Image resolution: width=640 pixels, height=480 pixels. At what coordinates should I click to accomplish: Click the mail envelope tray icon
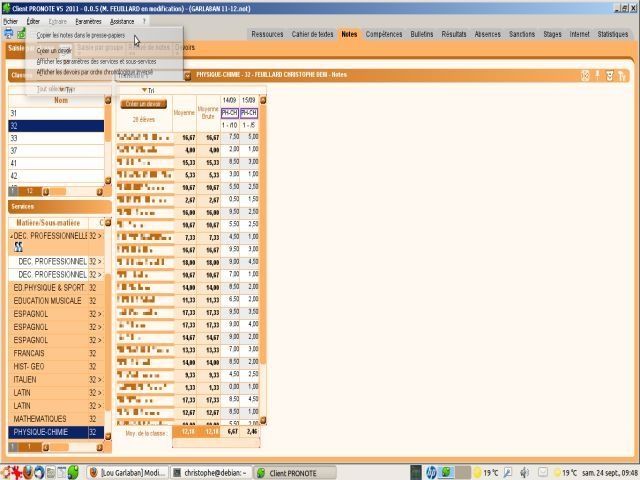coord(542,473)
